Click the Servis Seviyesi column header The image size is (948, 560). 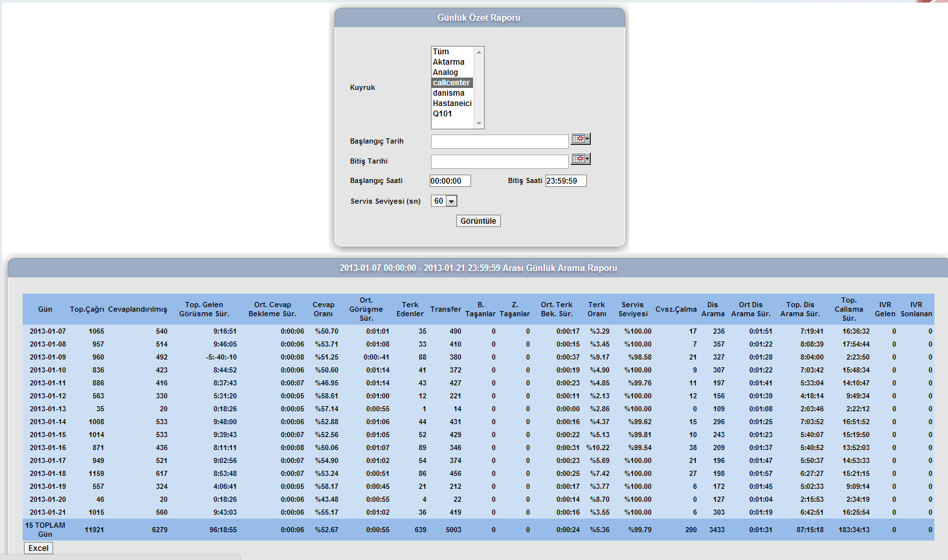click(x=633, y=309)
